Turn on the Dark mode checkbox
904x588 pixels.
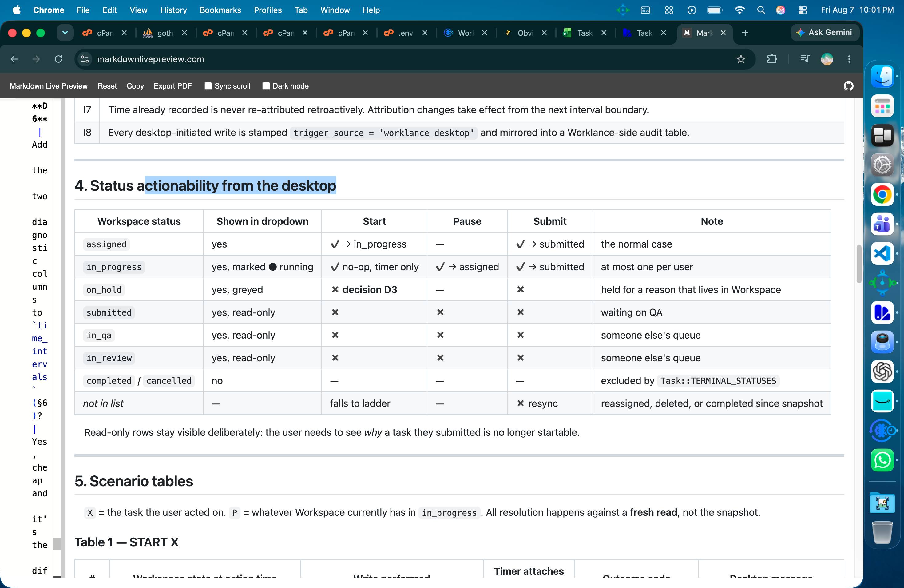click(x=266, y=86)
